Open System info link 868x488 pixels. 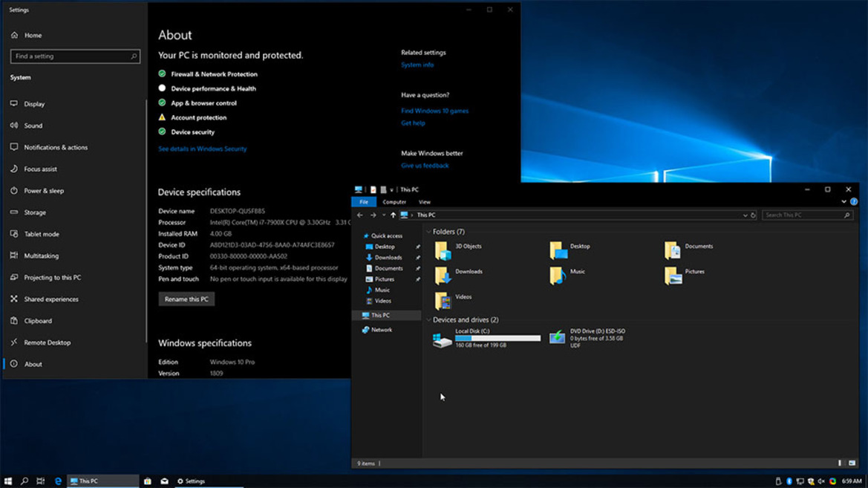(x=417, y=65)
